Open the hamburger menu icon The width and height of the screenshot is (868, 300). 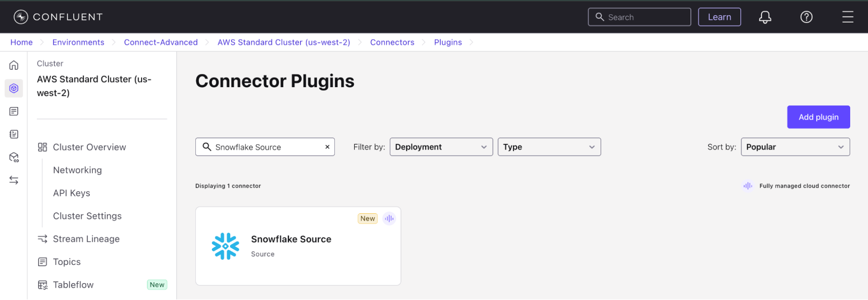pos(848,17)
